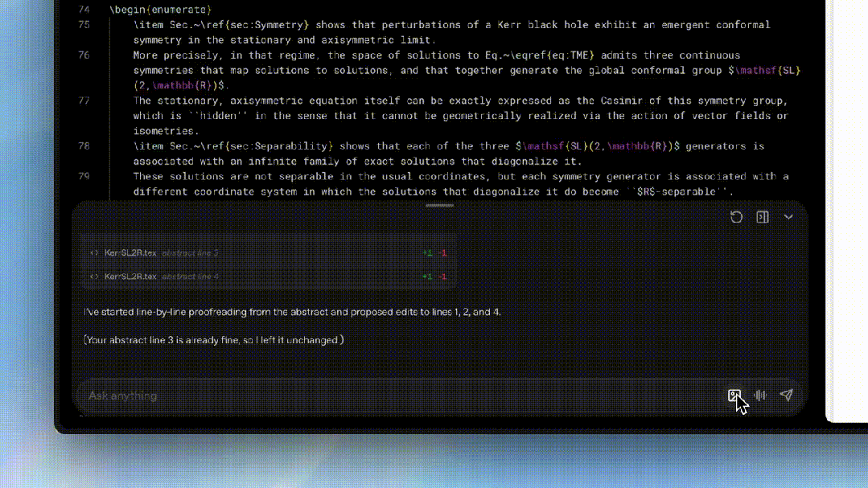
Task: Open the KerrSL2R.tex abstract line 4 edit
Action: tap(161, 277)
